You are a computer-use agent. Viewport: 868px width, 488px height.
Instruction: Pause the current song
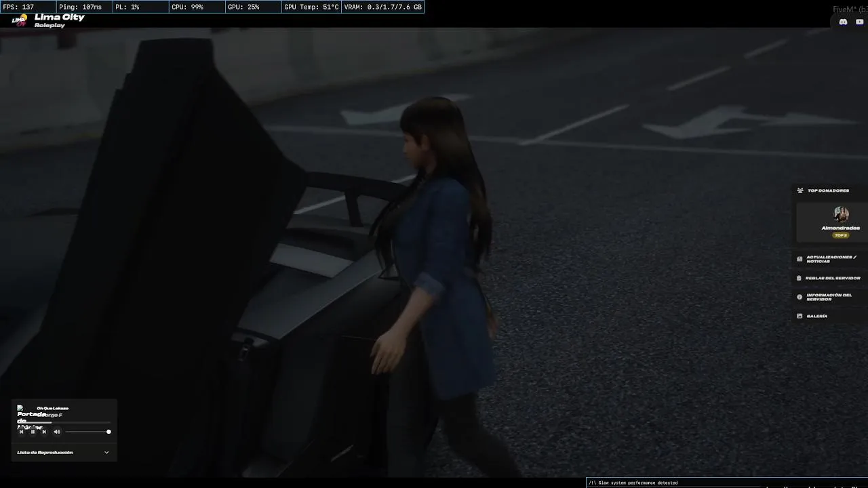click(33, 432)
